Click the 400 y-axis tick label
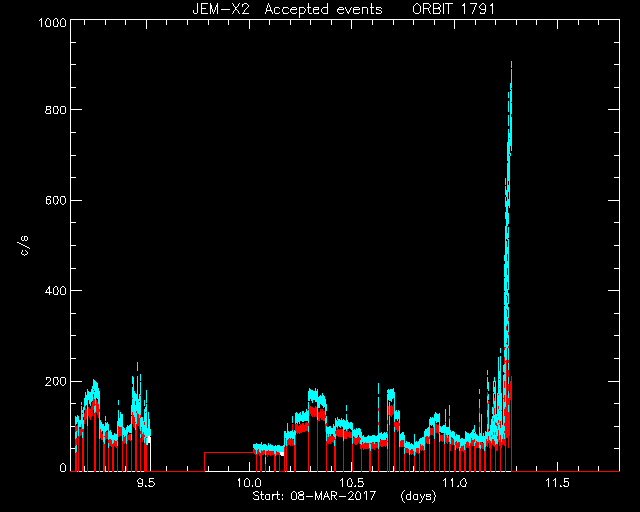Screen dimensions: 640x512 coord(56,291)
